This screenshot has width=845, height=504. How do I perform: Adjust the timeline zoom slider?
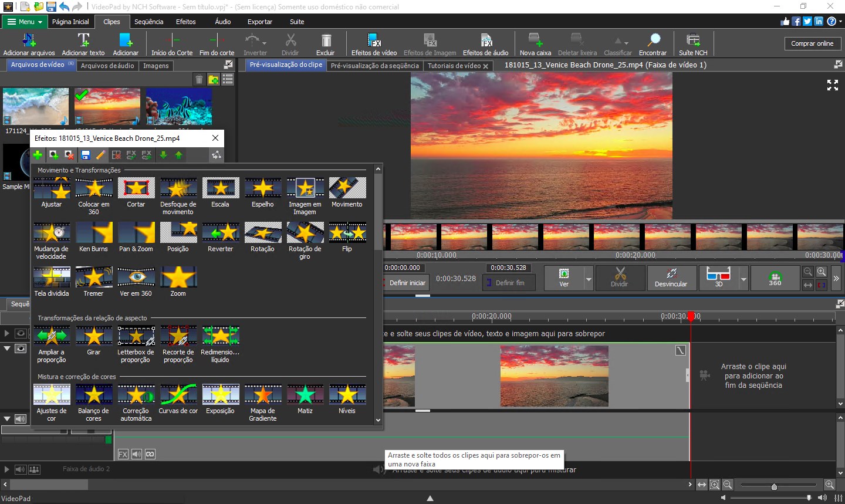tap(774, 486)
